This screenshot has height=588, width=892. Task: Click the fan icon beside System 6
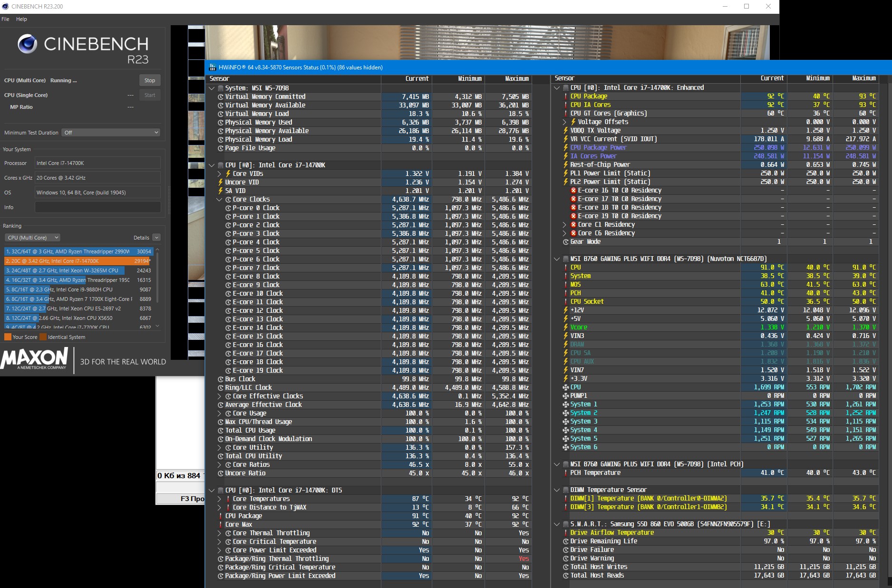(x=566, y=447)
